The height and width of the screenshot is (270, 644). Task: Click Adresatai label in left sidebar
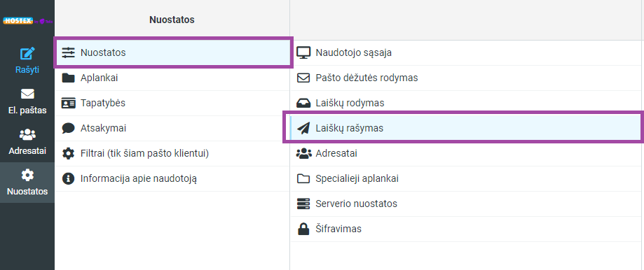[x=27, y=151]
